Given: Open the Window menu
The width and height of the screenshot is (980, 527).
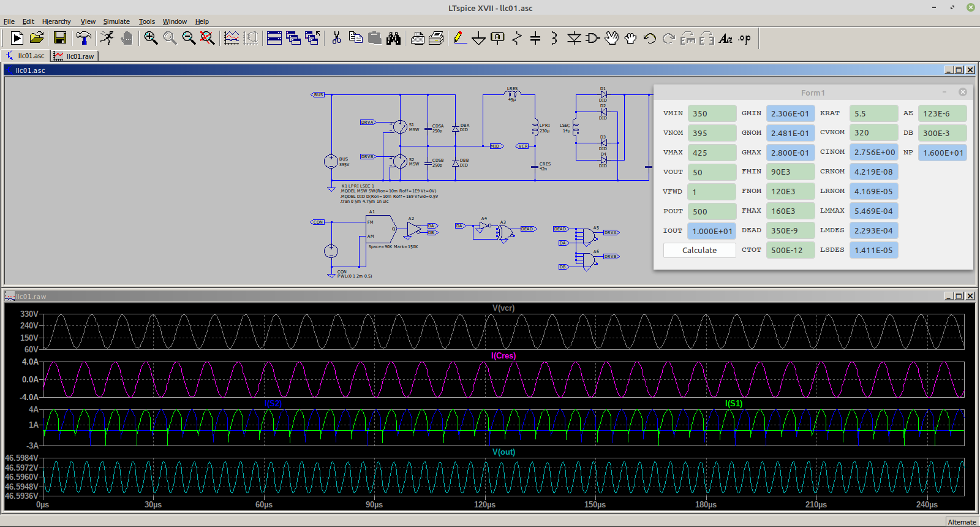Looking at the screenshot, I should coord(175,21).
